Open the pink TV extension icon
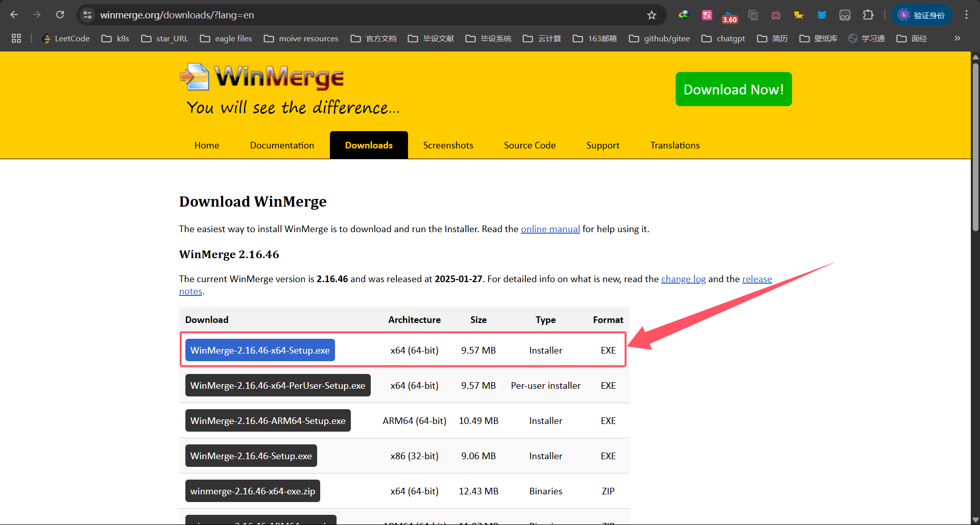 point(776,15)
